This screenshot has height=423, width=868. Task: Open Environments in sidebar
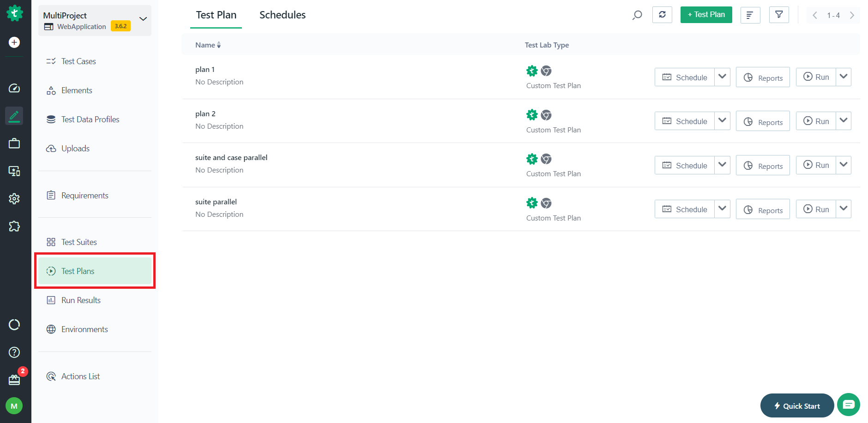95,329
